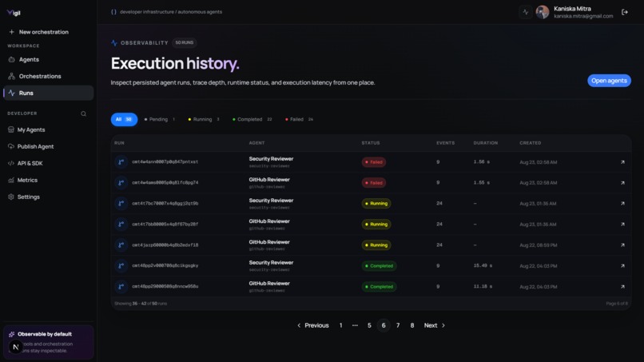The width and height of the screenshot is (644, 362).
Task: Click the Agents icon in the sidebar
Action: click(x=11, y=60)
